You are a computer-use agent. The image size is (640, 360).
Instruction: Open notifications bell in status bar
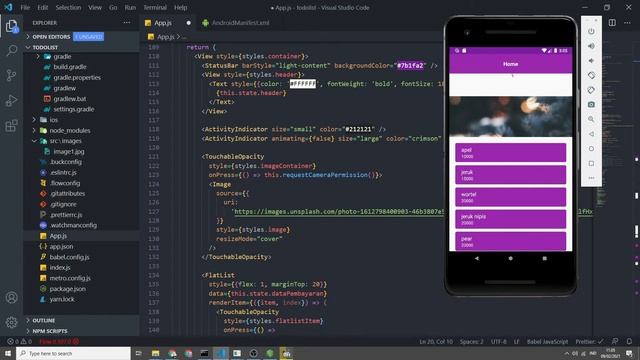coord(629,341)
